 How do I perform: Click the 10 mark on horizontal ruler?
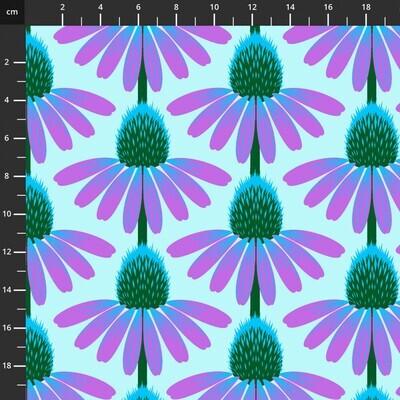coord(214,7)
